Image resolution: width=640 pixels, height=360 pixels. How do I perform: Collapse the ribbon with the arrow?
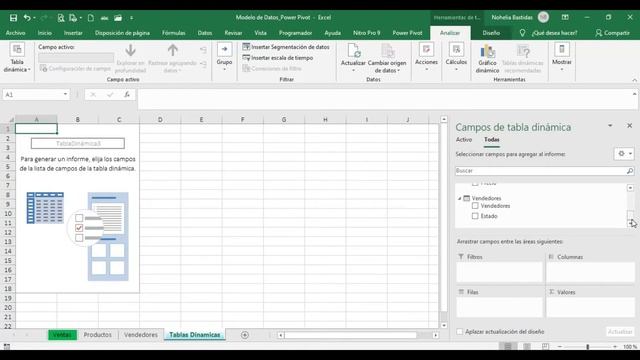(634, 80)
